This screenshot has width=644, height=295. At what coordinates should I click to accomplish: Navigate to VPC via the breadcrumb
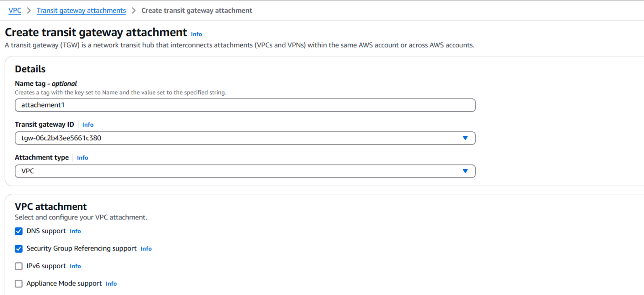pyautogui.click(x=15, y=10)
